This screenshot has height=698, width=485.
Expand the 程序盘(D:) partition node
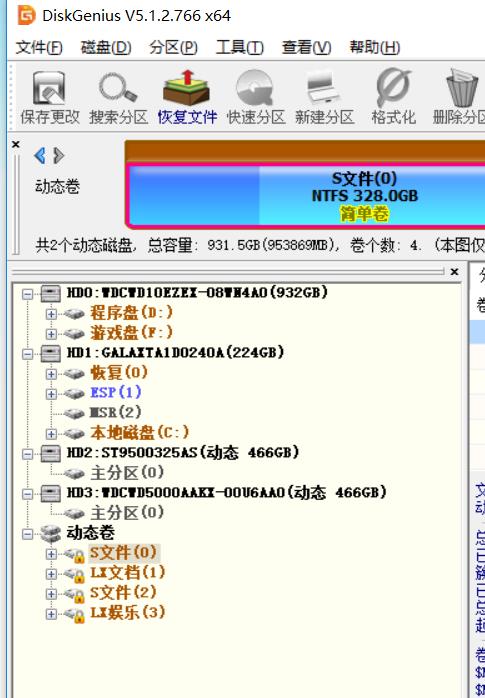pos(51,314)
